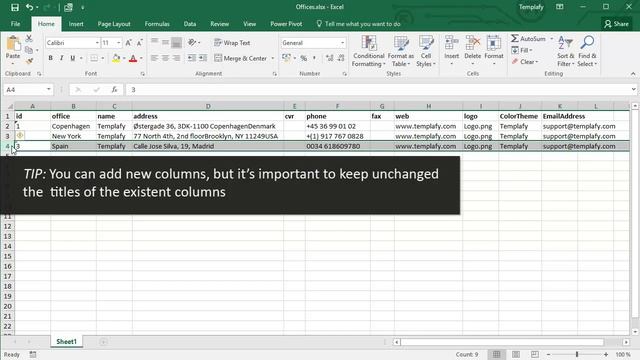Toggle Italic formatting
The height and width of the screenshot is (360, 640).
point(62,58)
